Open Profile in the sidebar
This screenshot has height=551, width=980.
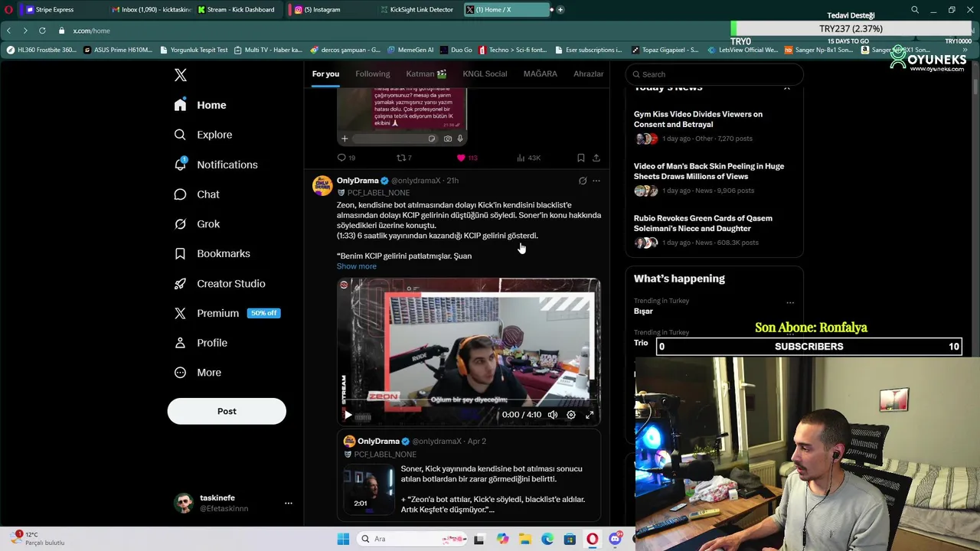click(x=201, y=343)
